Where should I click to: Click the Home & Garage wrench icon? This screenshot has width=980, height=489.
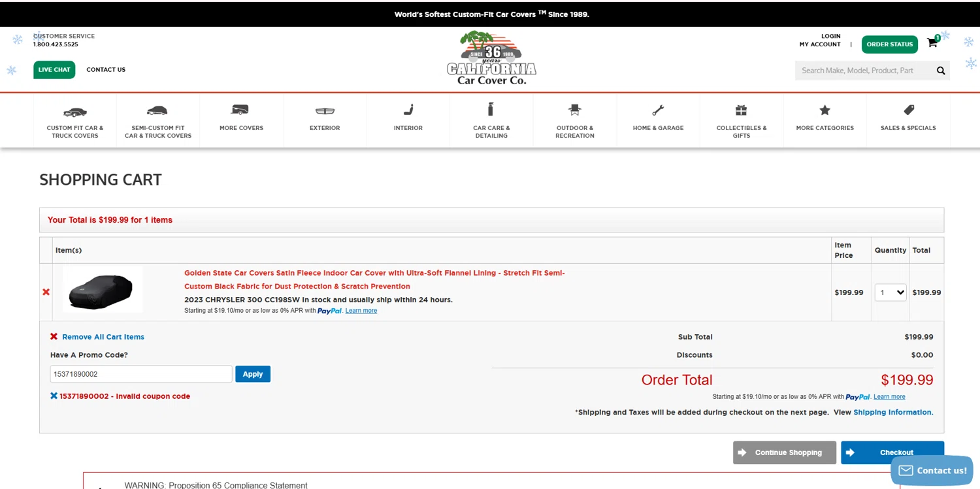pyautogui.click(x=658, y=110)
